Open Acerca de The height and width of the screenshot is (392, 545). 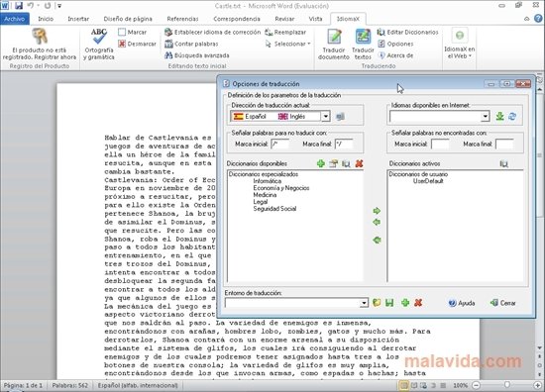tap(395, 55)
